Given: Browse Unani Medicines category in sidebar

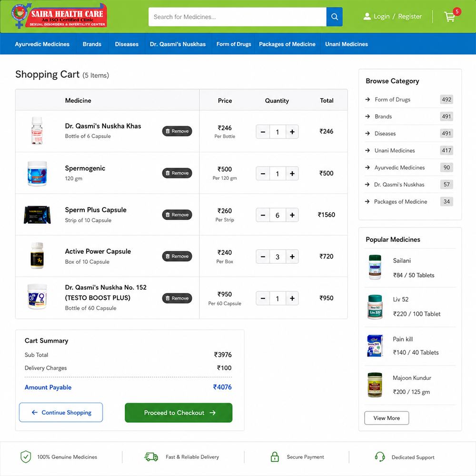Looking at the screenshot, I should click(409, 150).
